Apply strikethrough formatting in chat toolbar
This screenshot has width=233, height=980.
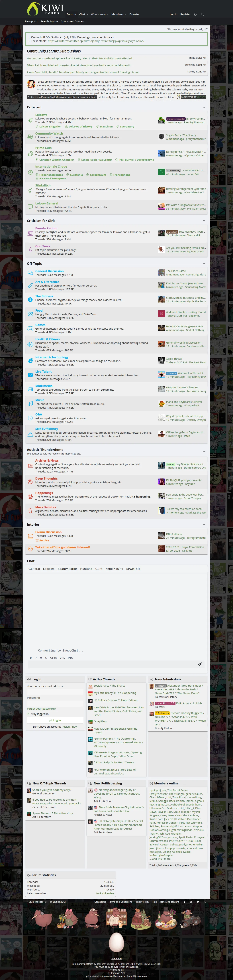tap(46, 658)
